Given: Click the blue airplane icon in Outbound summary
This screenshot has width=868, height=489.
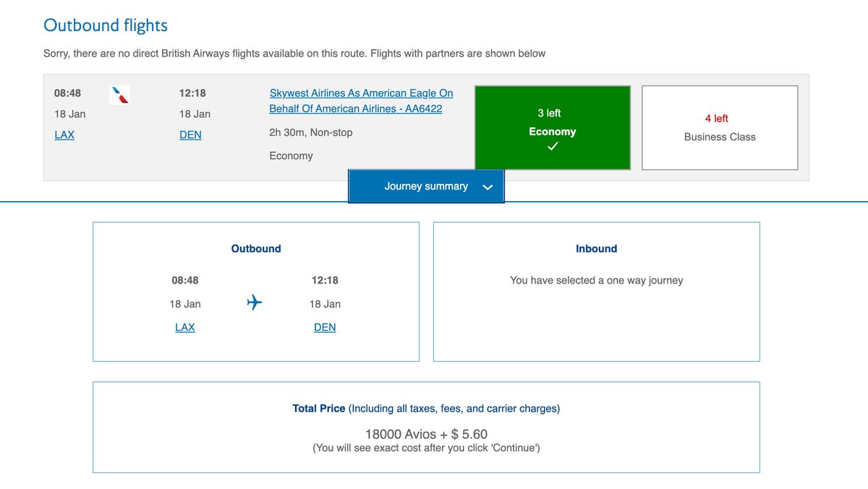Looking at the screenshot, I should 254,302.
